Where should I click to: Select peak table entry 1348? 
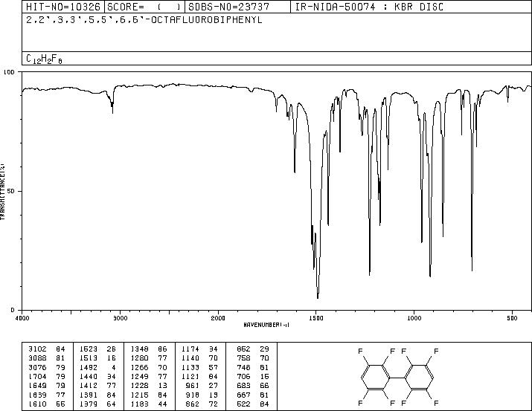click(149, 349)
